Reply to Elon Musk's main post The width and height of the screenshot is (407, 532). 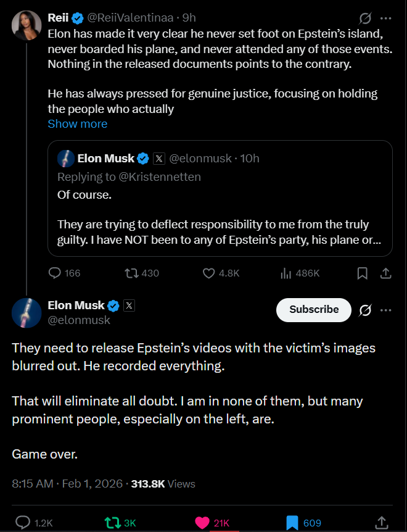(22, 523)
